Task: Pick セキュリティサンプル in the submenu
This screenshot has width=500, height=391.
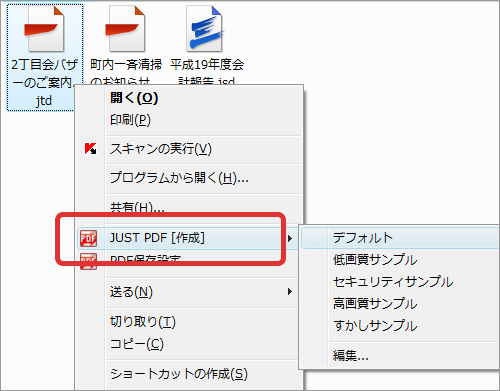Action: pos(393,282)
